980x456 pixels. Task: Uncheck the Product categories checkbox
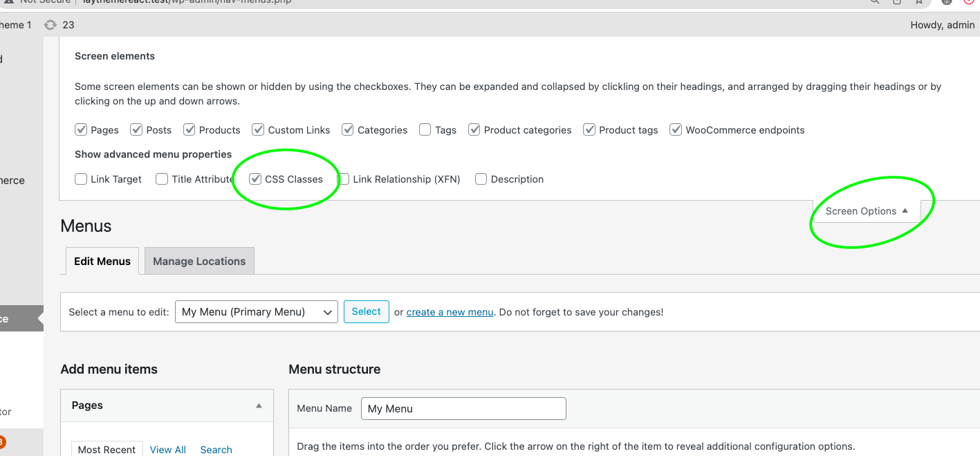(x=474, y=130)
